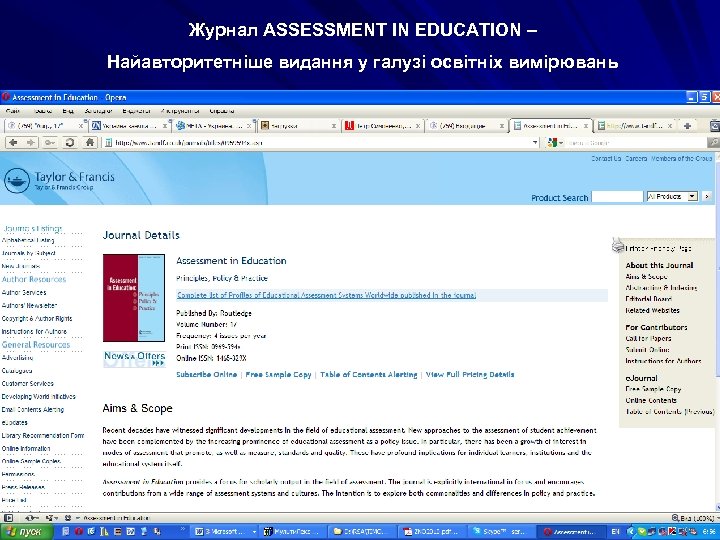
Task: Click the Contact Us link at top
Action: point(606,158)
